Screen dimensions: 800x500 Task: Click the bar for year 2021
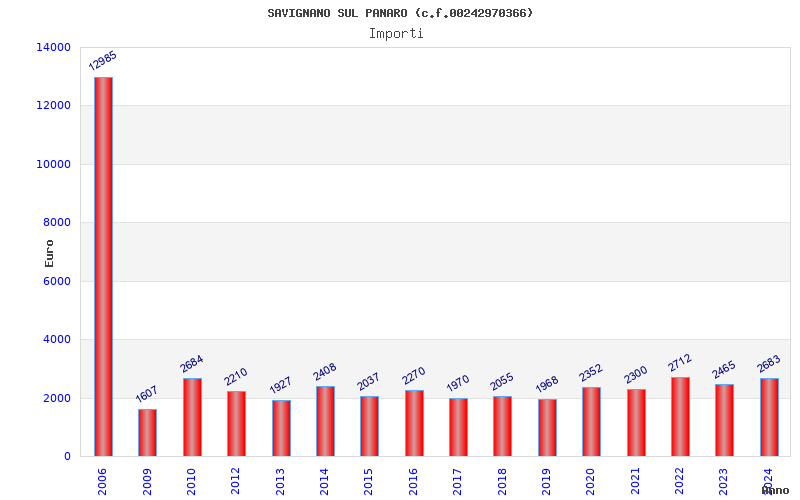tap(636, 422)
